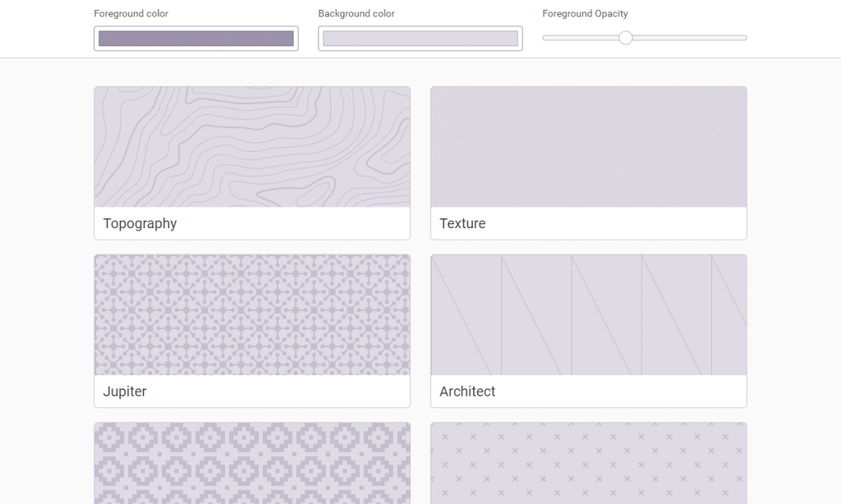841x504 pixels.
Task: Click the Foreground Opacity slider handle
Action: (625, 38)
